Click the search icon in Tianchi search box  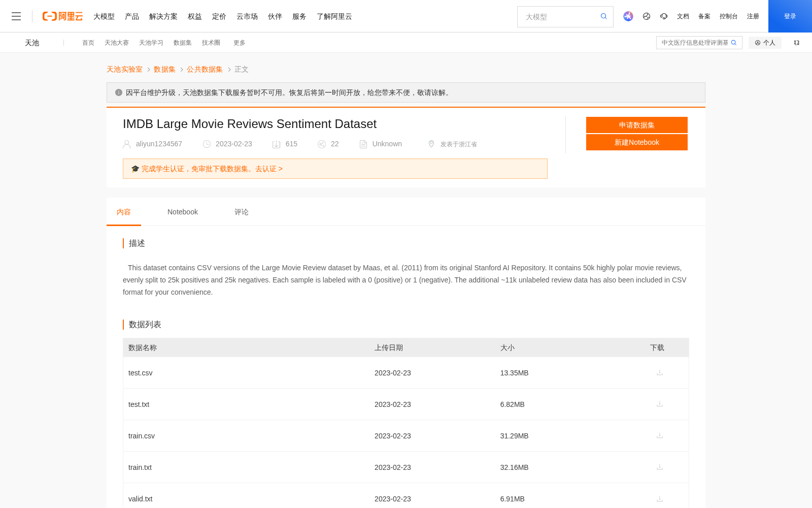point(734,43)
